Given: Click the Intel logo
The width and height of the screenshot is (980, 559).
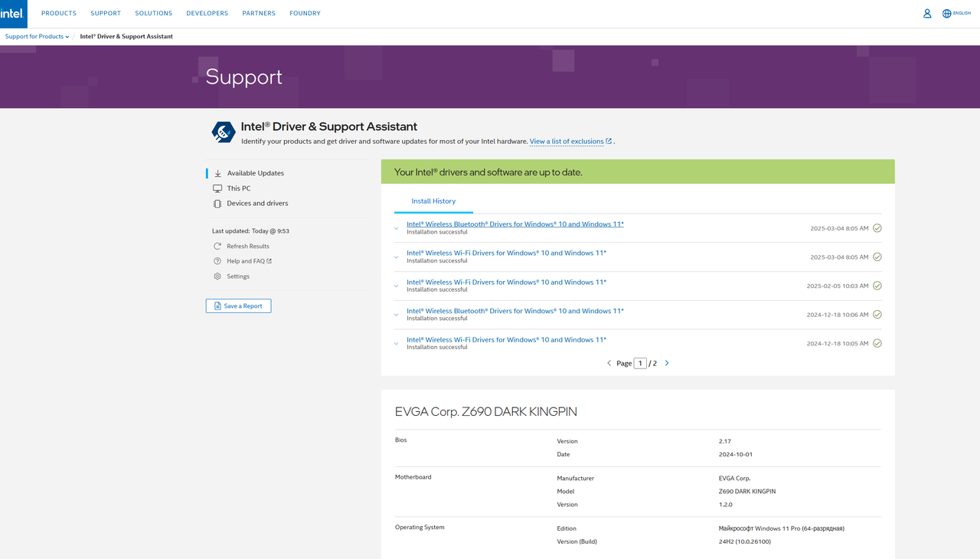Looking at the screenshot, I should (x=13, y=13).
